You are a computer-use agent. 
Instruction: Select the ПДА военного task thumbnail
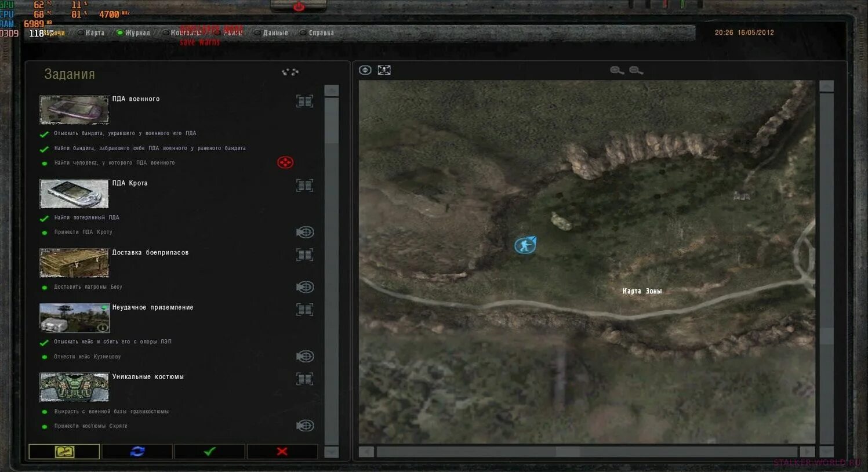[74, 110]
